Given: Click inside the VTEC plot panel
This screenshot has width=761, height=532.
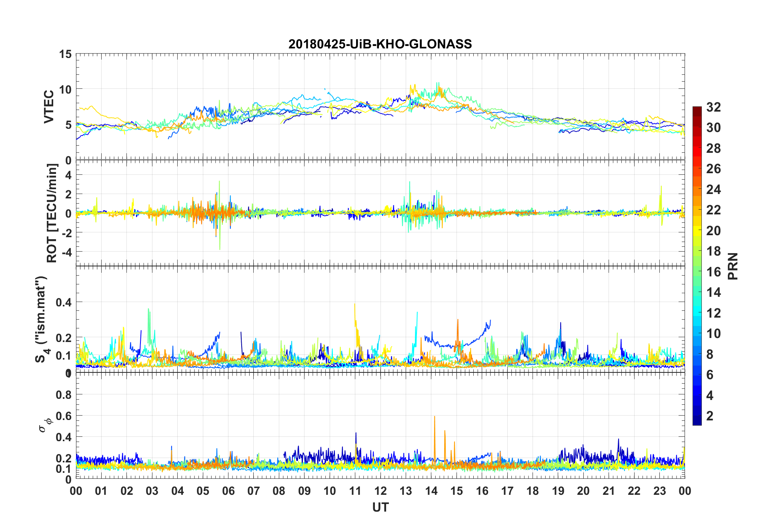Looking at the screenshot, I should tap(380, 107).
